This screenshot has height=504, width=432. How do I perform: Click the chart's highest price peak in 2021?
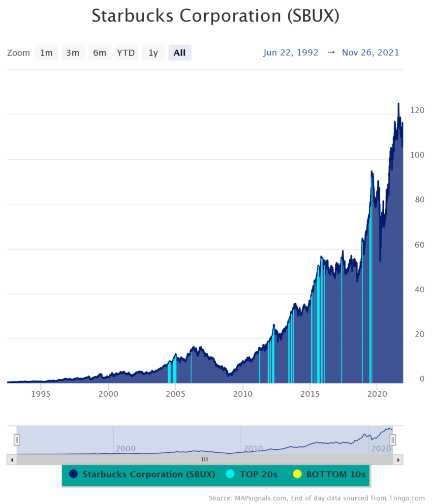399,104
